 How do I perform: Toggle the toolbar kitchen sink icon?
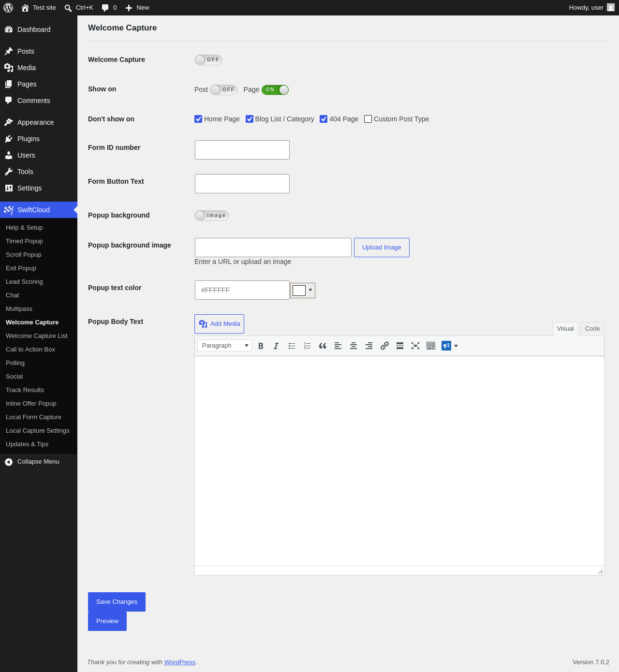click(x=431, y=346)
